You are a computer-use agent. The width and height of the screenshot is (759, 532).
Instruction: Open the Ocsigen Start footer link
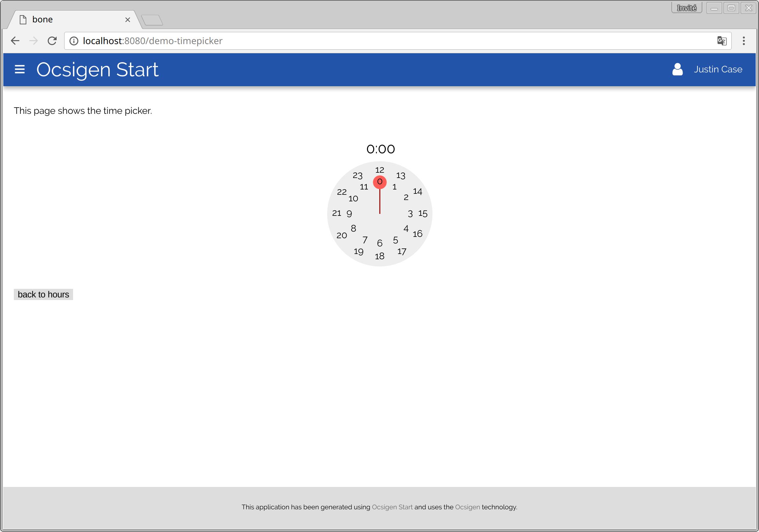click(x=392, y=507)
